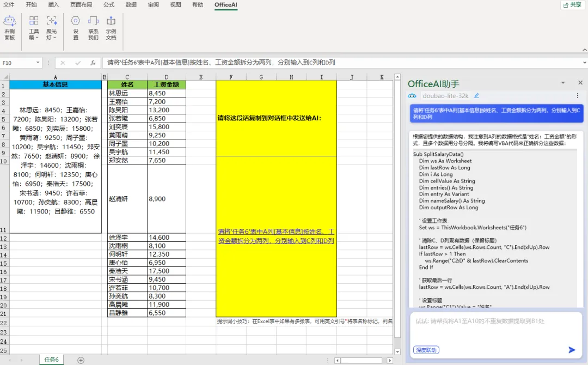Switch to the 帮助 ribbon tab
The width and height of the screenshot is (588, 365).
click(x=198, y=4)
